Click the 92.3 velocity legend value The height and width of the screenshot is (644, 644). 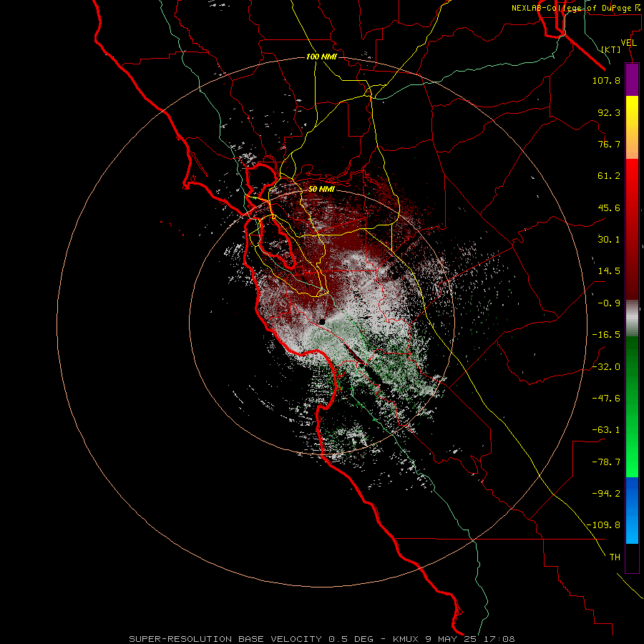(x=609, y=112)
